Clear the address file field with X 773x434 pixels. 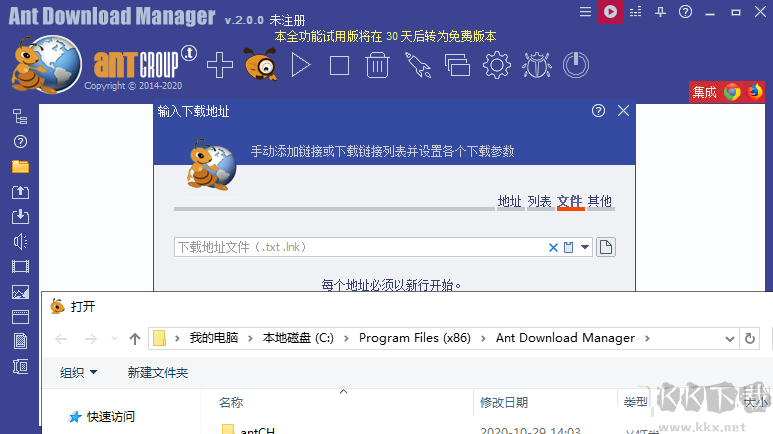click(553, 248)
